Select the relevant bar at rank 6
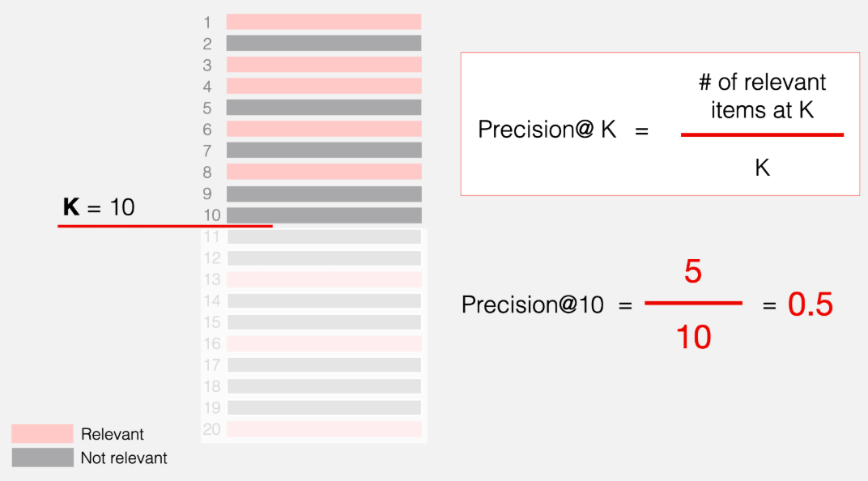This screenshot has height=481, width=868. pyautogui.click(x=324, y=129)
